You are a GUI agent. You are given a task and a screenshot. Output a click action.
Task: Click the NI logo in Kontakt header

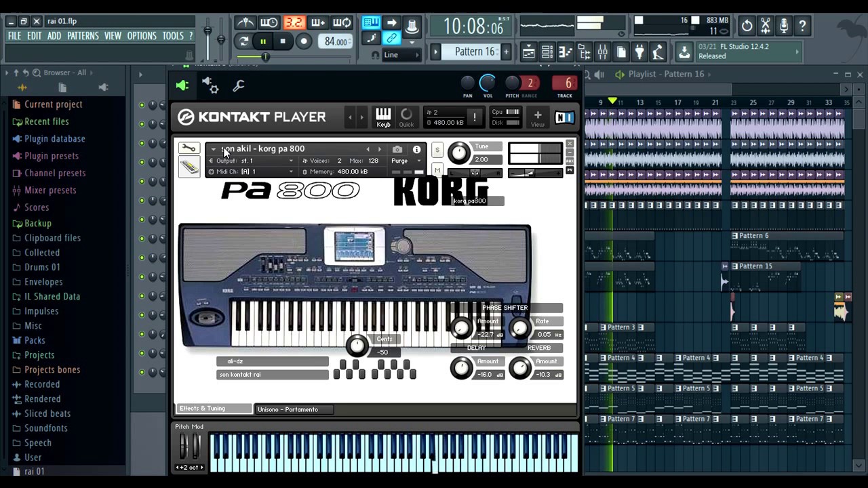pos(564,117)
